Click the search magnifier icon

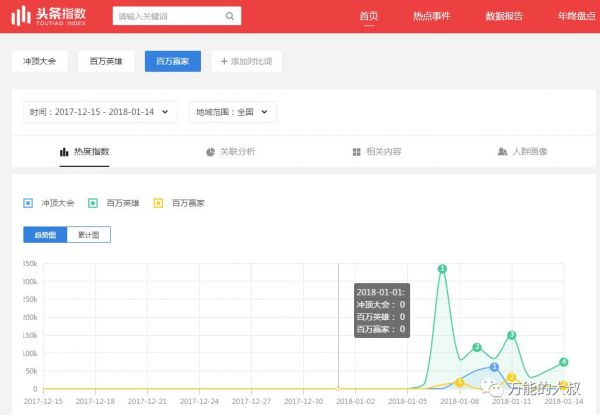pos(229,17)
